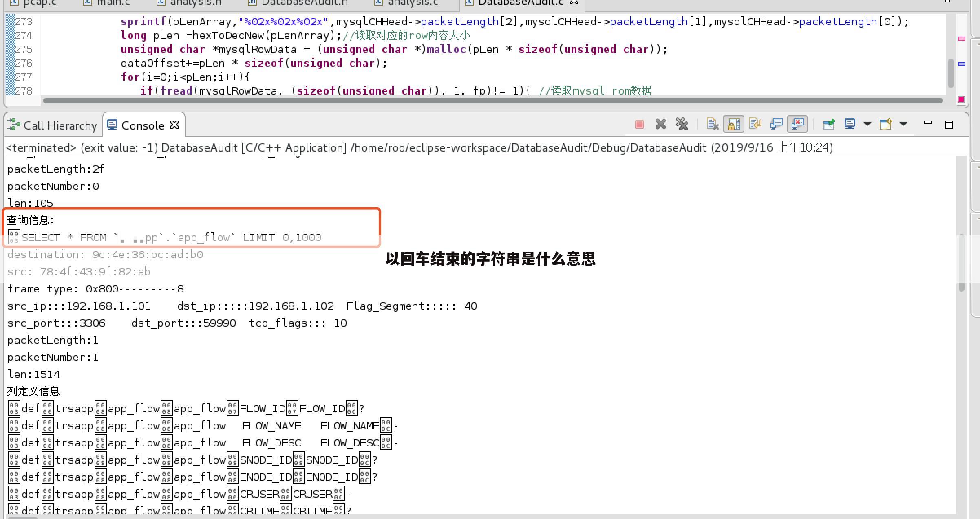Click the Call Hierarchy tab icon
980x519 pixels.
(14, 125)
